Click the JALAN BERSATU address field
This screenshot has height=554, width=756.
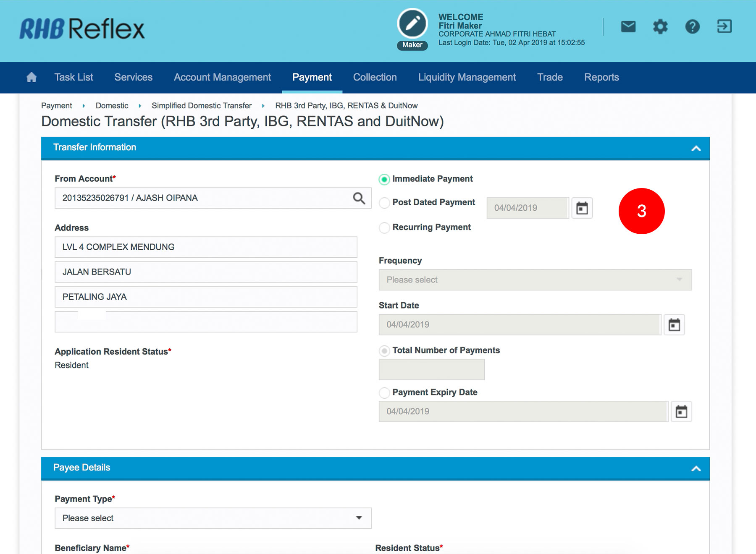[x=206, y=272]
